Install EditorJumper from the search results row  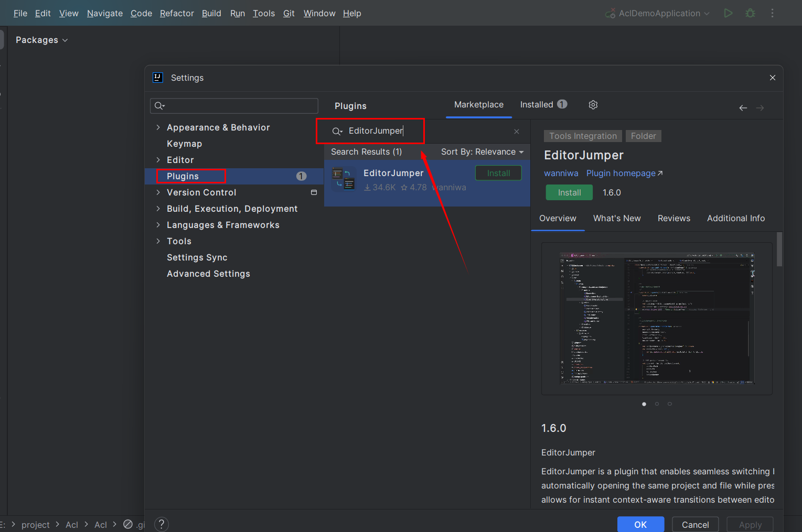pyautogui.click(x=498, y=173)
